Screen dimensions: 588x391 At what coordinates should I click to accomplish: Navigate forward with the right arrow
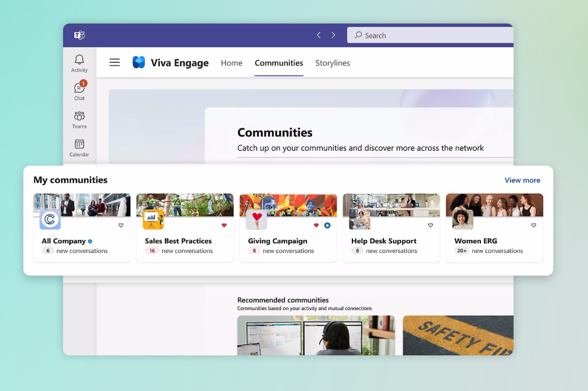tap(333, 35)
